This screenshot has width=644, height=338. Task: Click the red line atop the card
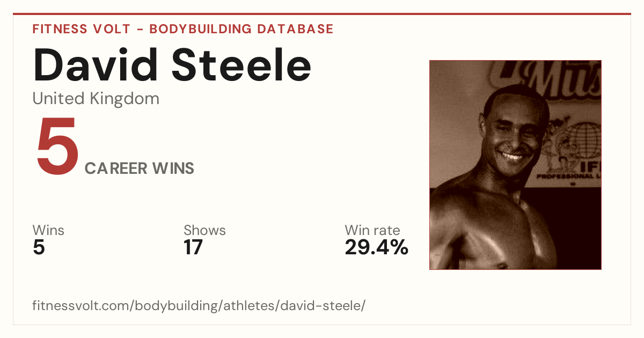[322, 14]
